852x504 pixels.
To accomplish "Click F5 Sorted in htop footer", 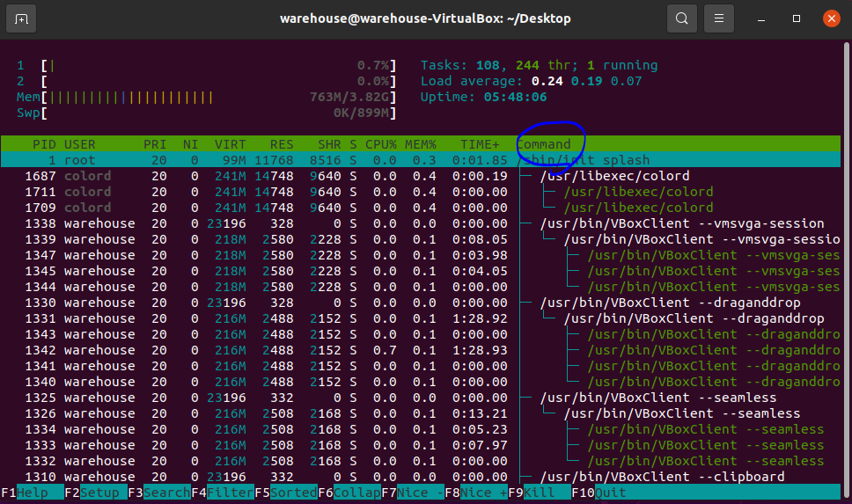I will pyautogui.click(x=286, y=493).
